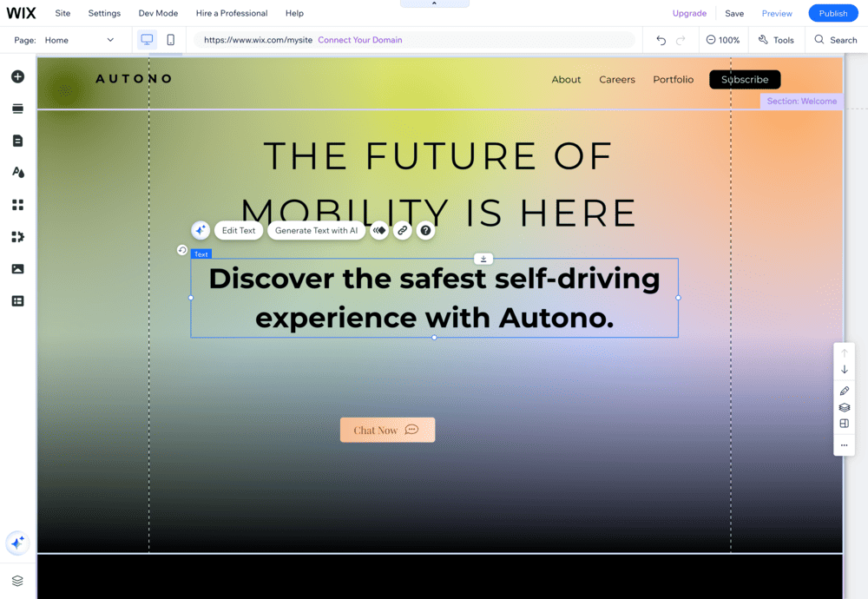Open the App Market panel

[x=17, y=237]
